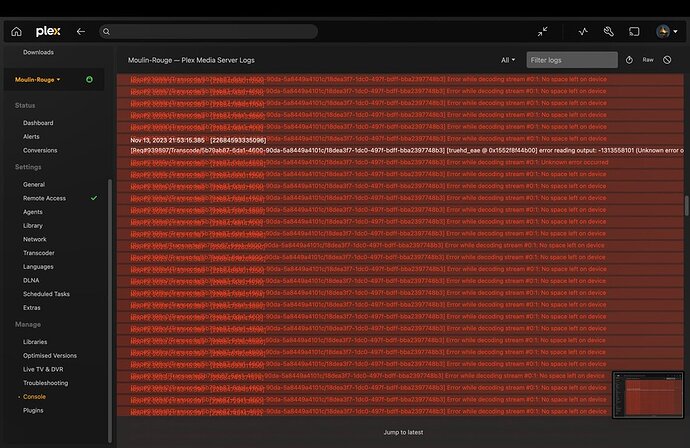Click the picture-in-picture thumbnail preview
Image resolution: width=690 pixels, height=448 pixels.
(648, 395)
